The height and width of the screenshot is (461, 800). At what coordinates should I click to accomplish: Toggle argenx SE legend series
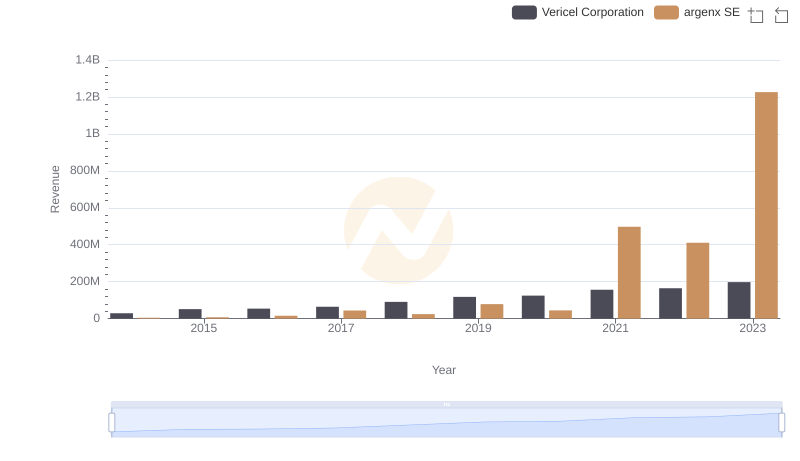697,12
